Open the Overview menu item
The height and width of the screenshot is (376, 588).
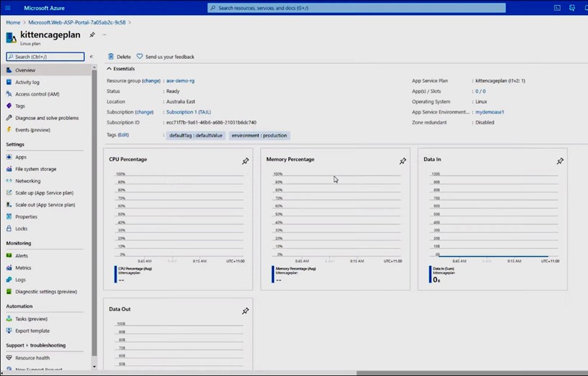click(x=45, y=70)
